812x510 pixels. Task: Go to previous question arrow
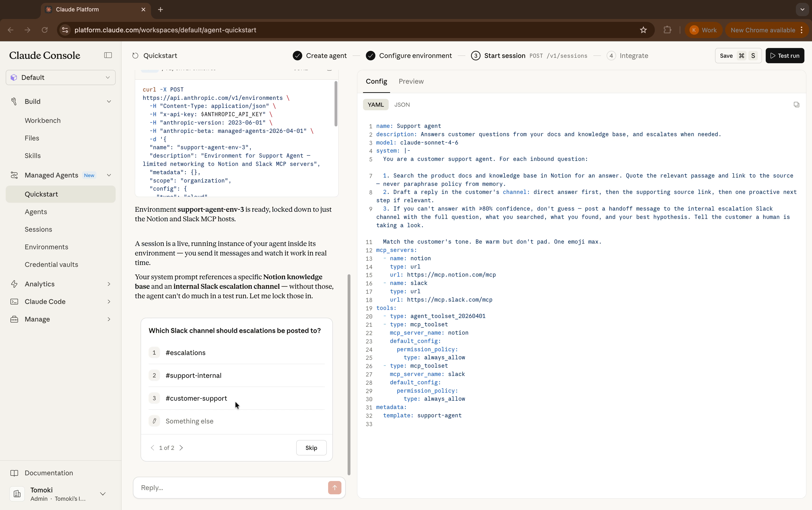click(152, 447)
